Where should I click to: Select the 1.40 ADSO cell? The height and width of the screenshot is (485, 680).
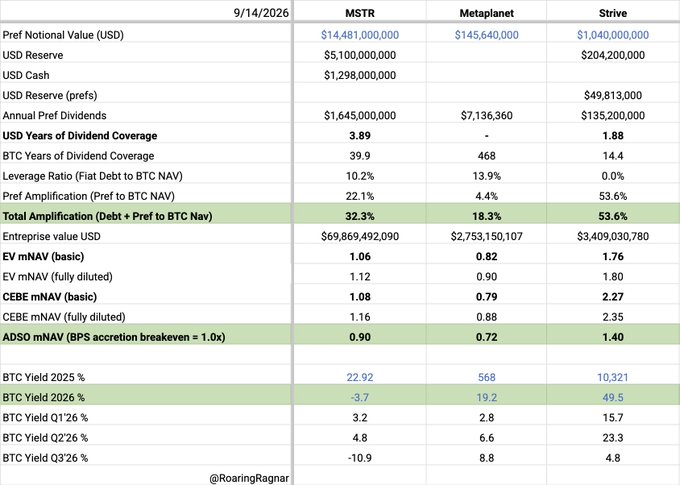coord(613,337)
